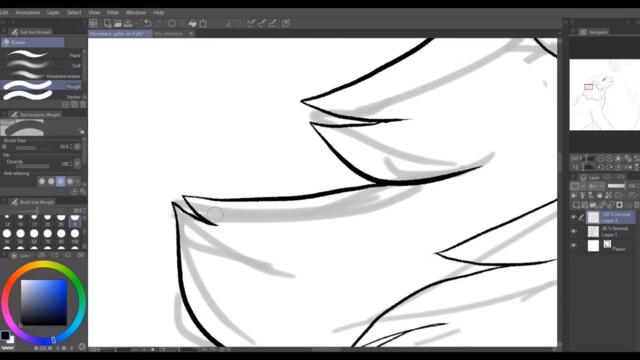Select the Hard eraser sub tool
This screenshot has height=360, width=640.
[x=42, y=55]
